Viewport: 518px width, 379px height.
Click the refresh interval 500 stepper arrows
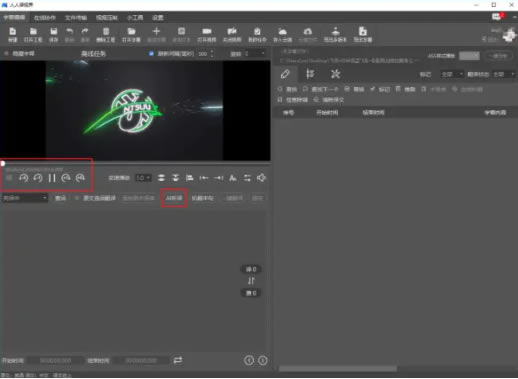(212, 53)
